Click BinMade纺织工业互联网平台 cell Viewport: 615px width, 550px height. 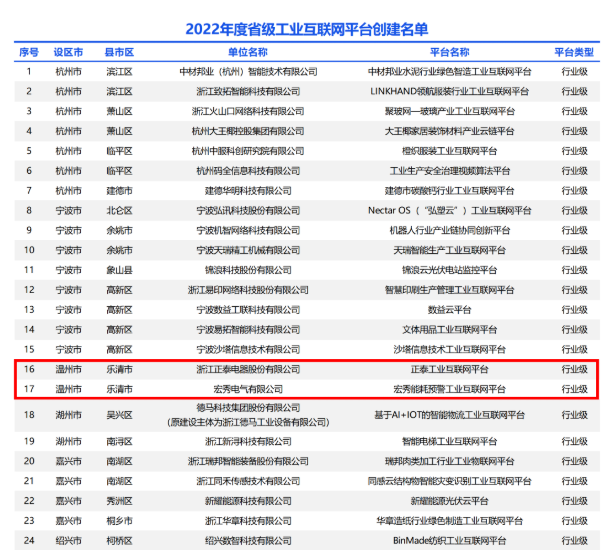click(449, 541)
